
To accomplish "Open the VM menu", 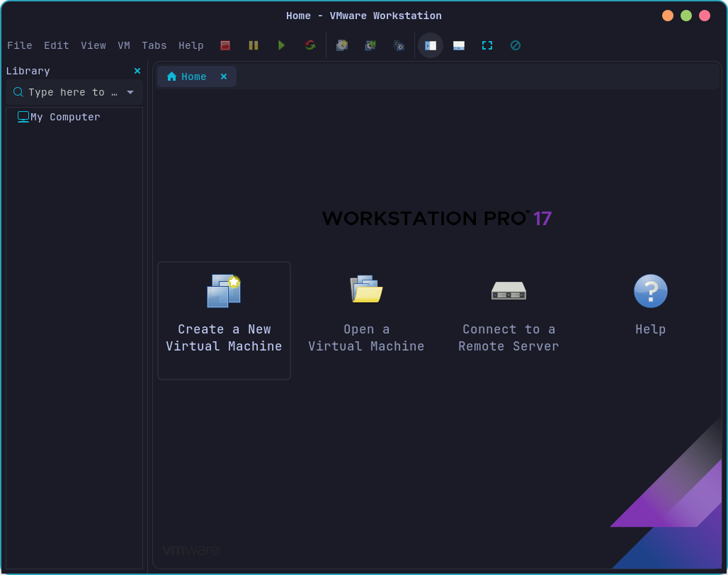I will point(124,45).
